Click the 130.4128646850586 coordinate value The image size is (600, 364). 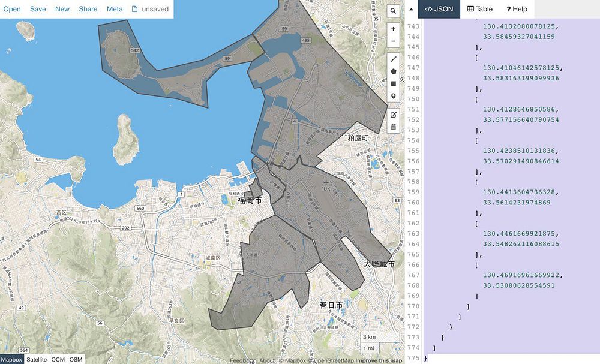[x=518, y=109]
